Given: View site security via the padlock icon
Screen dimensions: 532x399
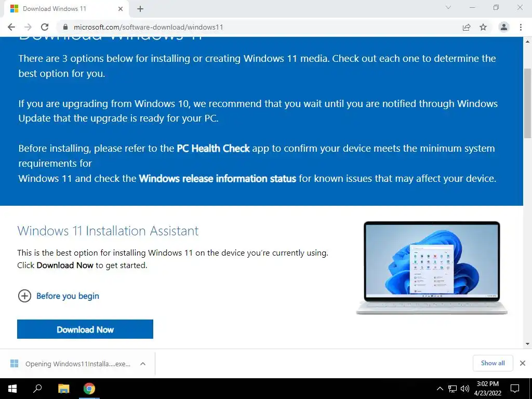Looking at the screenshot, I should click(65, 27).
